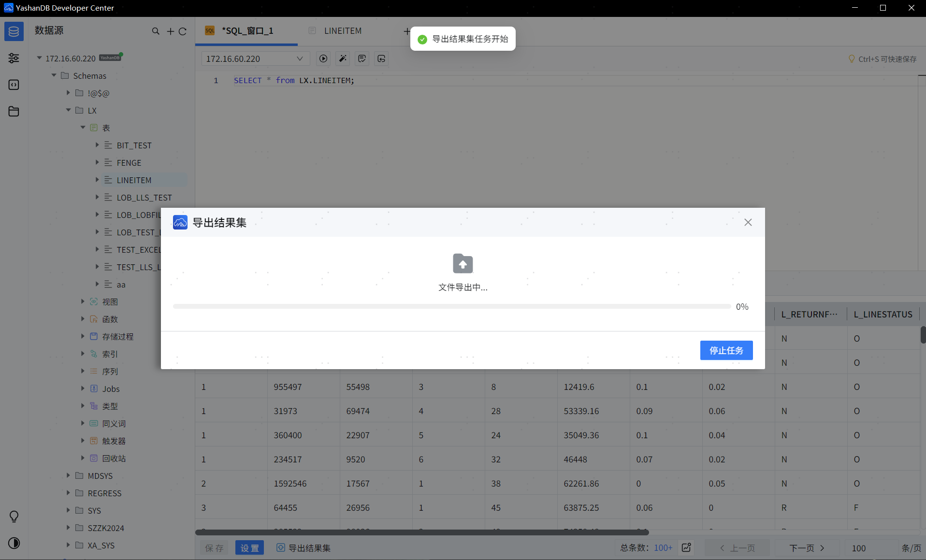The height and width of the screenshot is (560, 926).
Task: Click the lightbulb tips icon
Action: click(x=14, y=517)
